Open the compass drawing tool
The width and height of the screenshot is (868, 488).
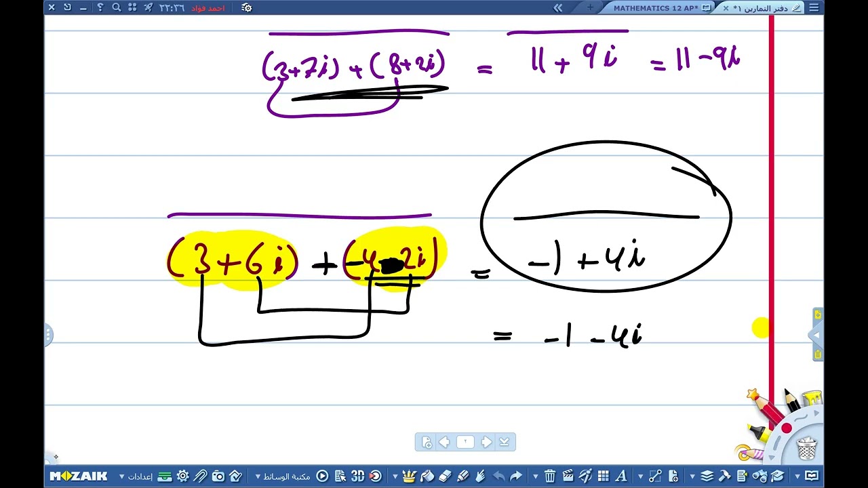click(585, 476)
